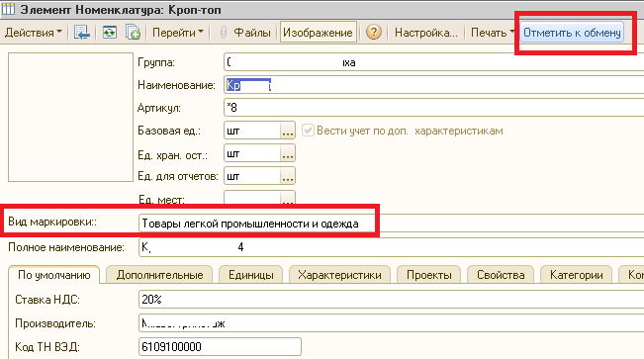Screen dimensions: 644x359
Task: Expand the Печать dropdown menu
Action: (493, 33)
